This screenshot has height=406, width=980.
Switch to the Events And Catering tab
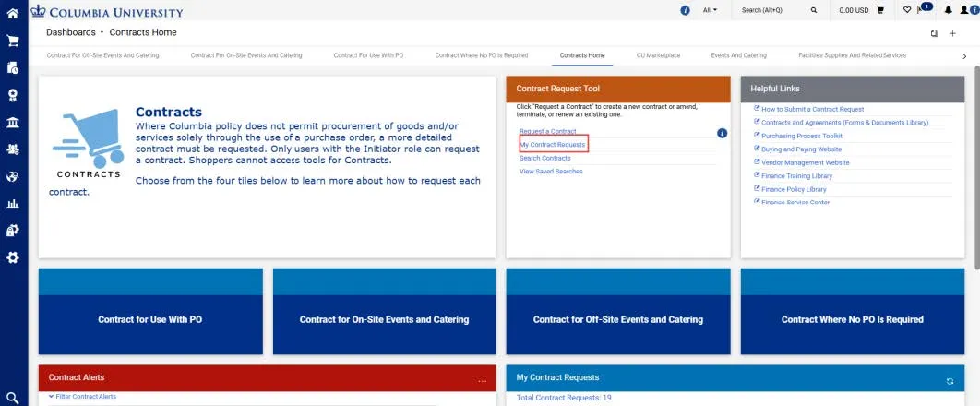click(x=739, y=55)
